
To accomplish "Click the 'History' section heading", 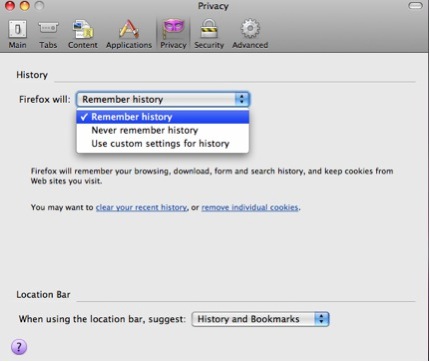I will pos(32,75).
